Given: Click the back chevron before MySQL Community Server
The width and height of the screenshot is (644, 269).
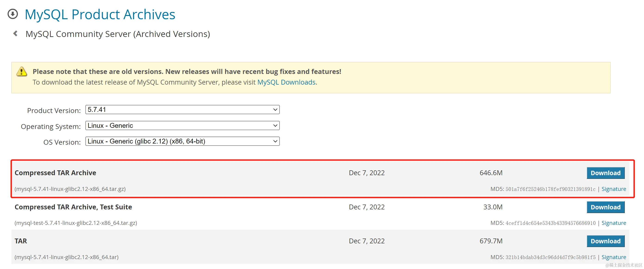Looking at the screenshot, I should [16, 34].
